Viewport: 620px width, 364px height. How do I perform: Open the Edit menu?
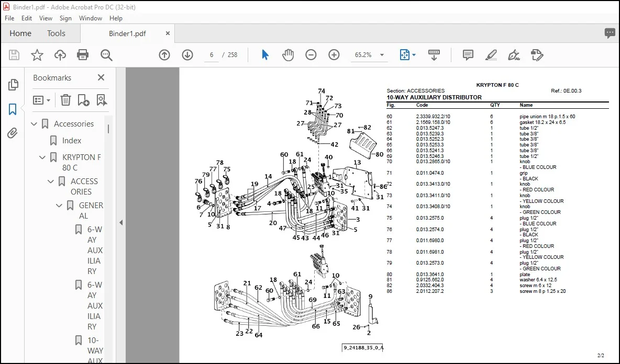[27, 18]
